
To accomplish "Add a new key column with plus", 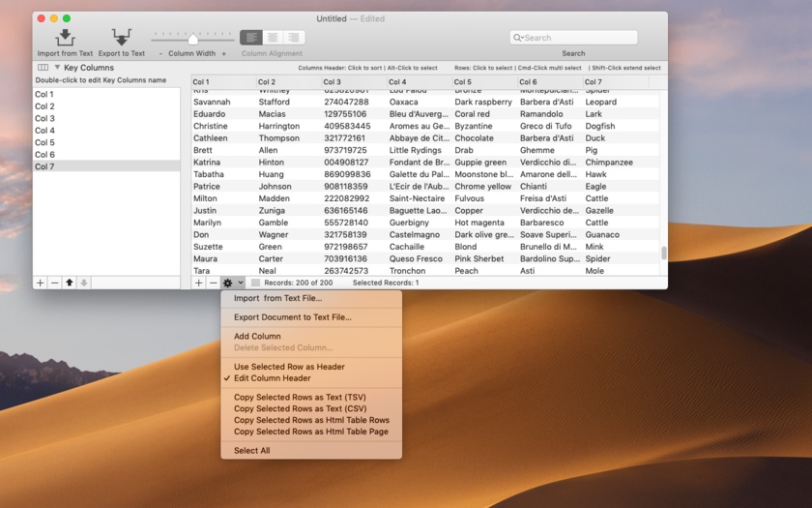I will click(41, 283).
